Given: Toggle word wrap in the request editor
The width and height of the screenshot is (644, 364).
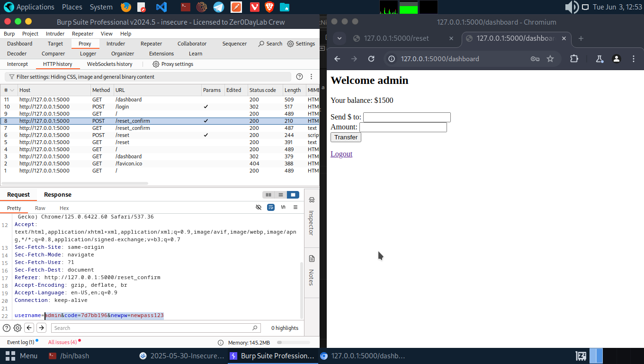Looking at the screenshot, I should point(271,208).
